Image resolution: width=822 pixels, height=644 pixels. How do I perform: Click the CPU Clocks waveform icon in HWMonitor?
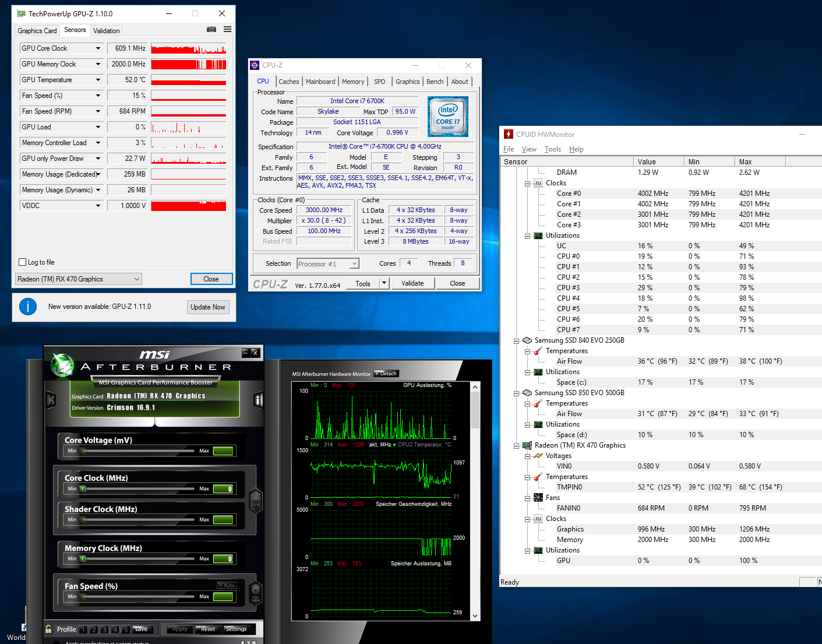(538, 183)
